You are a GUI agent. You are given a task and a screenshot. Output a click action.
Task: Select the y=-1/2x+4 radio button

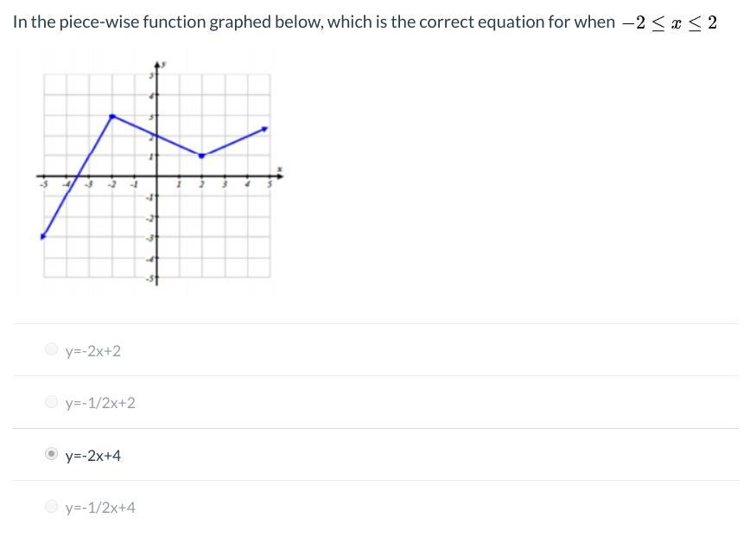(51, 506)
